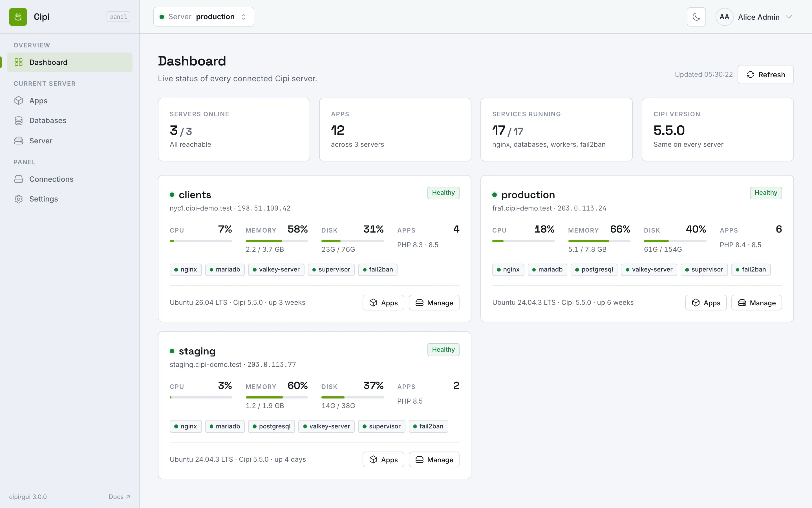The width and height of the screenshot is (812, 508).
Task: Click the clients Healthy badge
Action: pos(443,193)
